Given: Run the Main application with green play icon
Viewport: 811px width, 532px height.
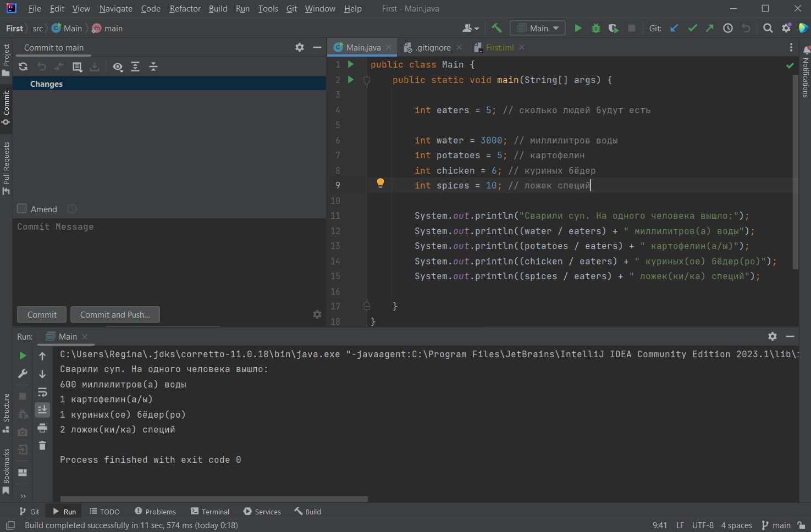Looking at the screenshot, I should click(x=578, y=27).
